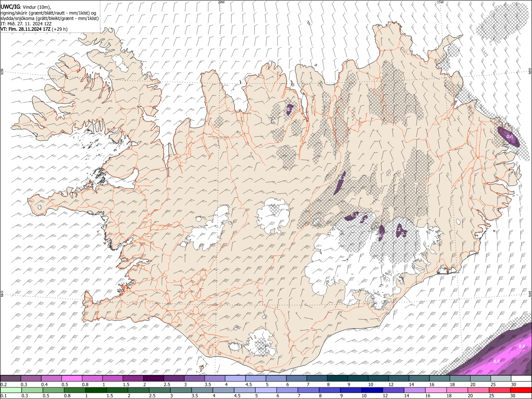Viewport: 532px width, 399px height.
Task: Pick the upper legend swatch between 4 and 4.5
Action: (x=234, y=378)
